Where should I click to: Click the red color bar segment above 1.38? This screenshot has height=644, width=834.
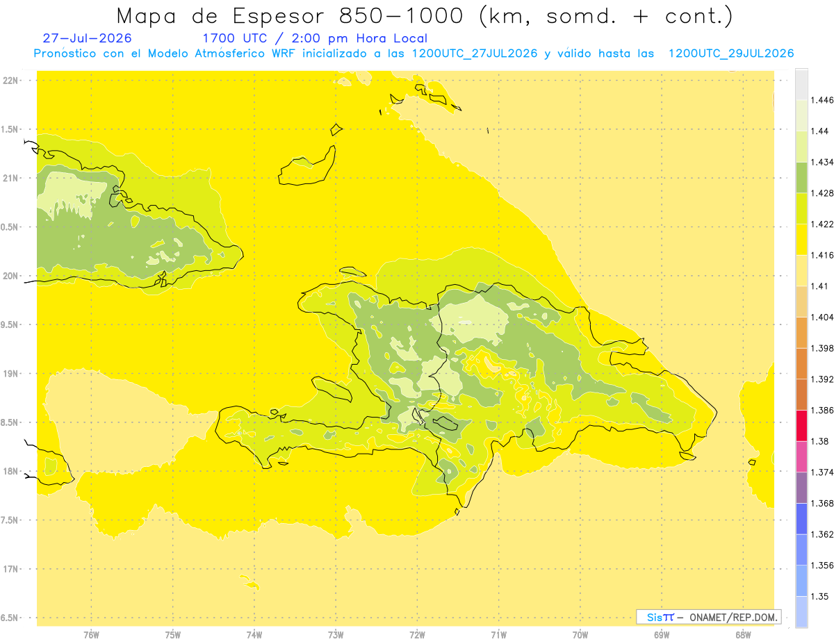(x=801, y=425)
